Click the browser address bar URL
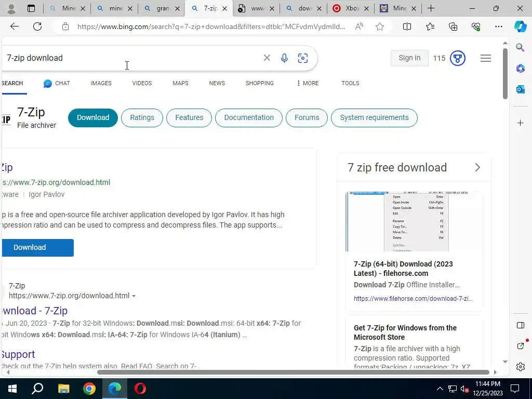 [211, 26]
